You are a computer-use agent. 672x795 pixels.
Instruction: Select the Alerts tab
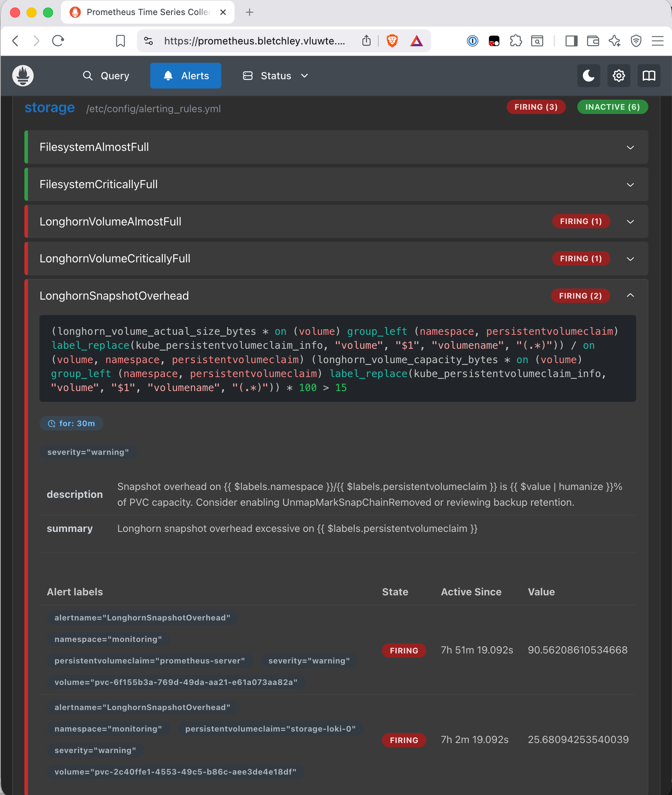pyautogui.click(x=185, y=76)
